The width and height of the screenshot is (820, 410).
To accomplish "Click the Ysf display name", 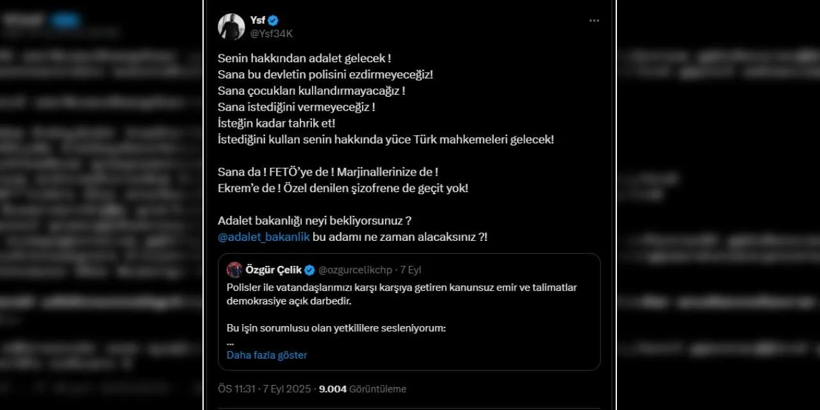I will pos(258,20).
